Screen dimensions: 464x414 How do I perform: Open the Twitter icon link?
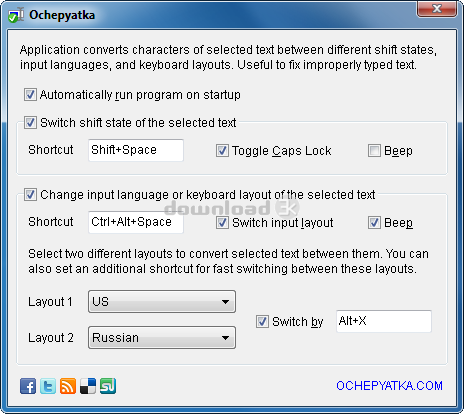click(48, 386)
